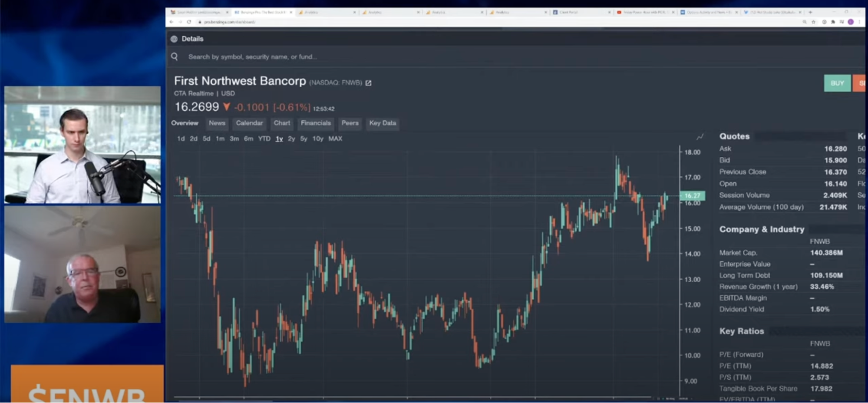Set chart range to MAX
The height and width of the screenshot is (403, 868).
335,139
